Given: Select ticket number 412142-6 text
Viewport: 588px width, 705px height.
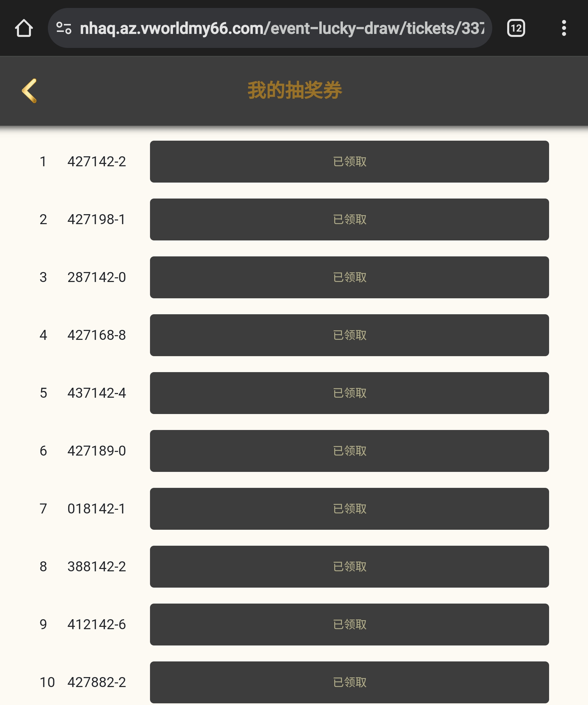Looking at the screenshot, I should tap(97, 625).
